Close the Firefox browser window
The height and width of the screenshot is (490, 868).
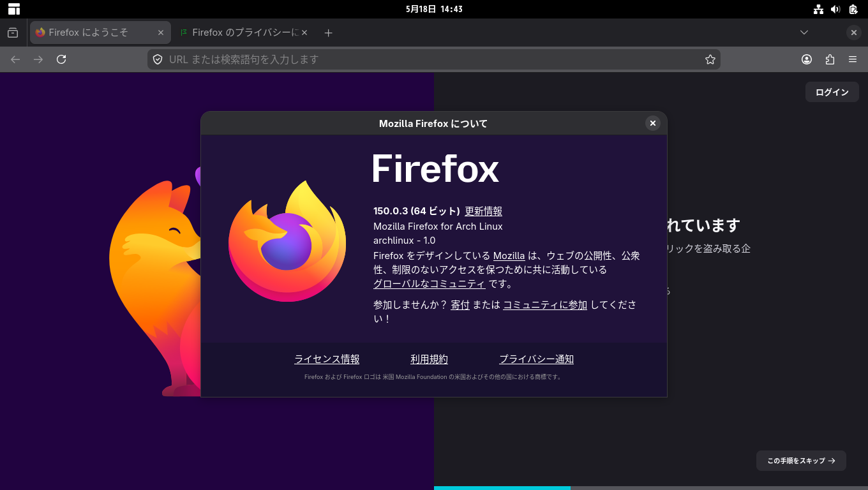[854, 33]
